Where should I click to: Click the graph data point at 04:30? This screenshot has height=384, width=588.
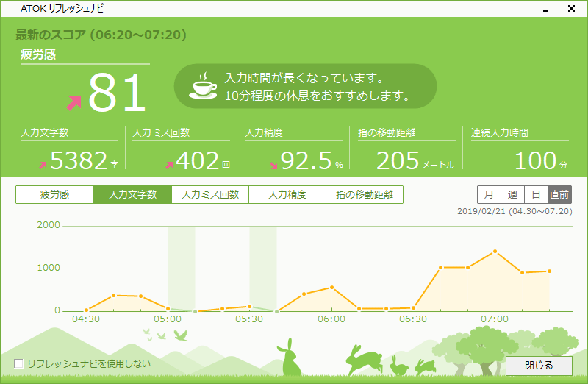pos(87,310)
